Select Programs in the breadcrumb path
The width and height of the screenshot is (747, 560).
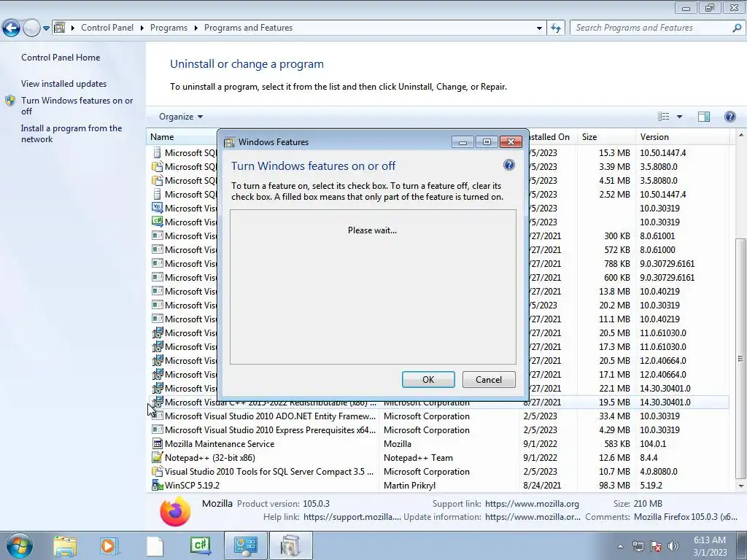tap(169, 28)
